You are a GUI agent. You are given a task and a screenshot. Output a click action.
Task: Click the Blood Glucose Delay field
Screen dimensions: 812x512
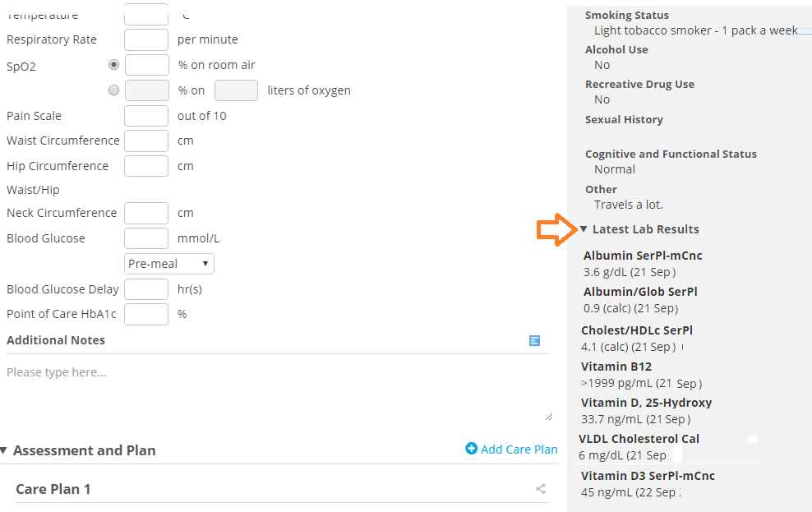pos(146,289)
